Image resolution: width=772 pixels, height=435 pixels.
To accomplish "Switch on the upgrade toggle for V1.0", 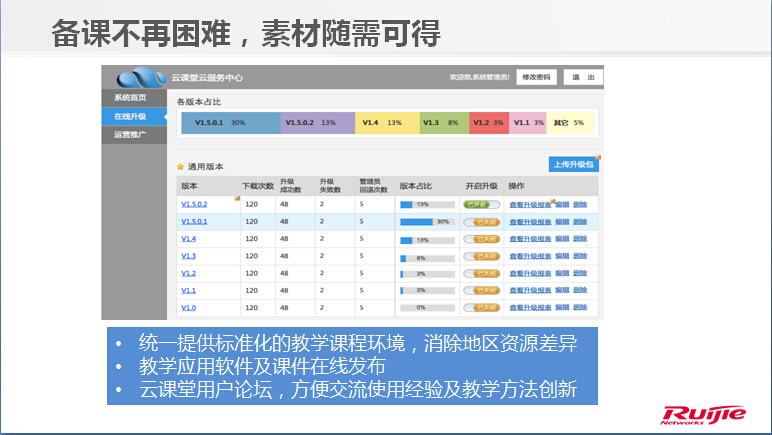I will point(482,307).
